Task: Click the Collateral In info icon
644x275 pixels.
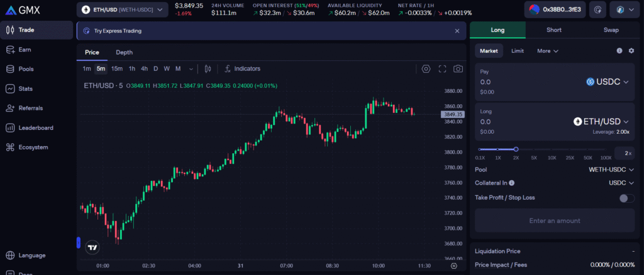Action: click(x=512, y=183)
